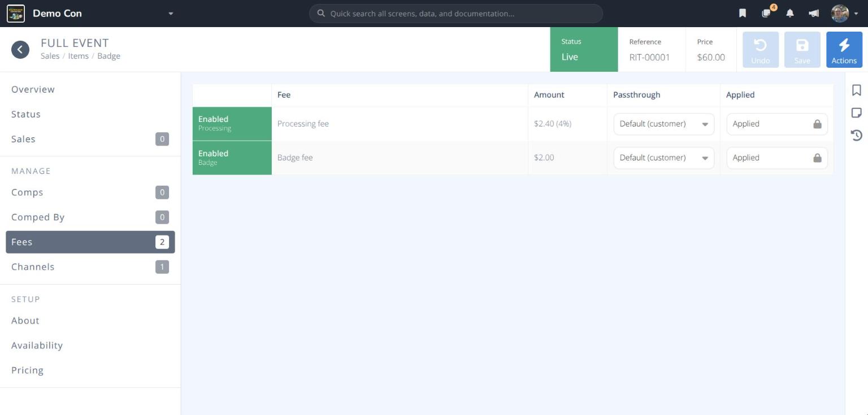Open the Sales sidebar item
This screenshot has height=415, width=868.
point(90,139)
